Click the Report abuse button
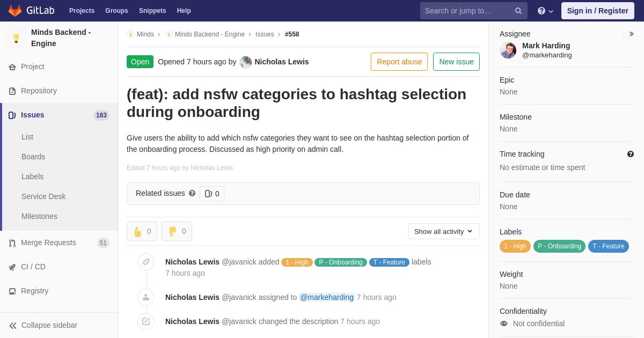The height and width of the screenshot is (338, 644). point(399,62)
